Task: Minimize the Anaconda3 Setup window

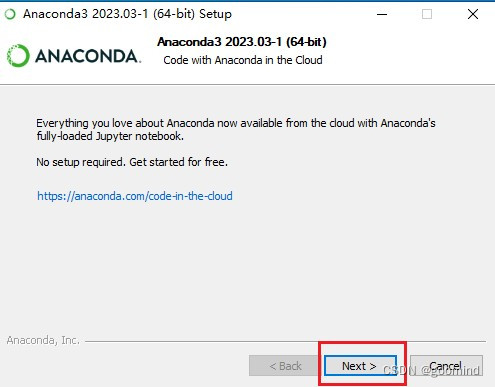Action: (382, 14)
